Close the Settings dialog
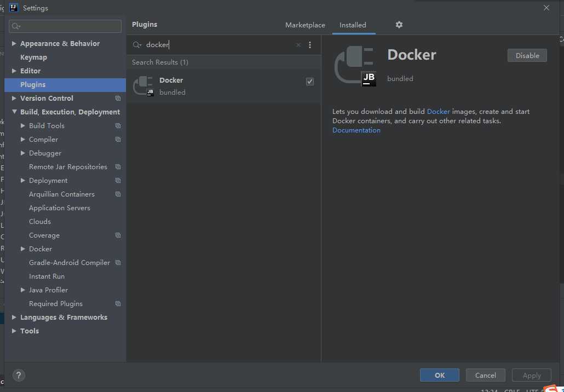564x392 pixels. [x=546, y=8]
